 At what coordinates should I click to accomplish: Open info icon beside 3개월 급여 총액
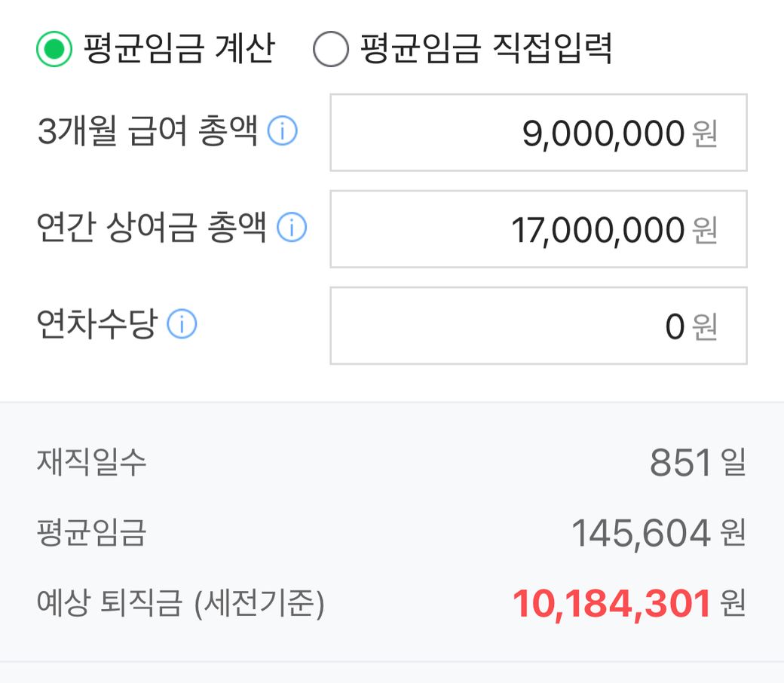point(283,133)
